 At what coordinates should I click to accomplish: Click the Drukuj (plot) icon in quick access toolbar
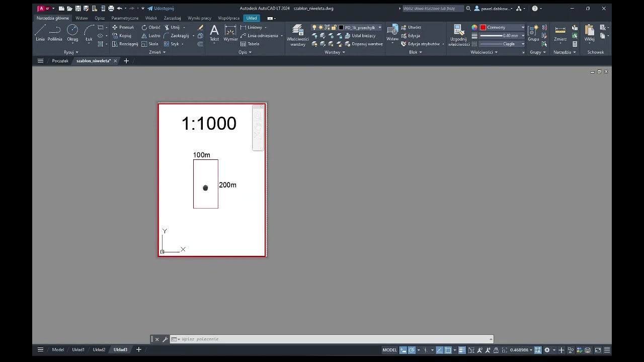(x=111, y=9)
